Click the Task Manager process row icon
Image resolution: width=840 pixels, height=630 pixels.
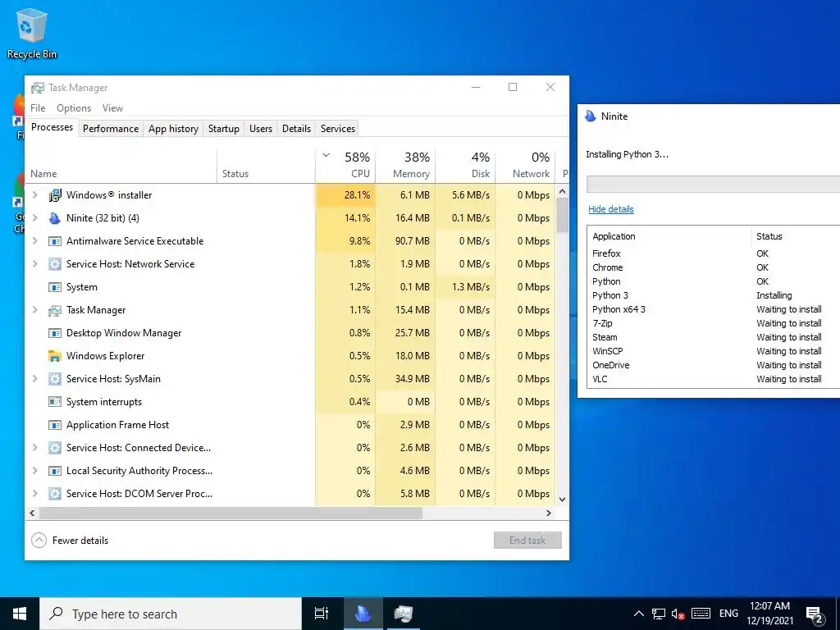[55, 310]
